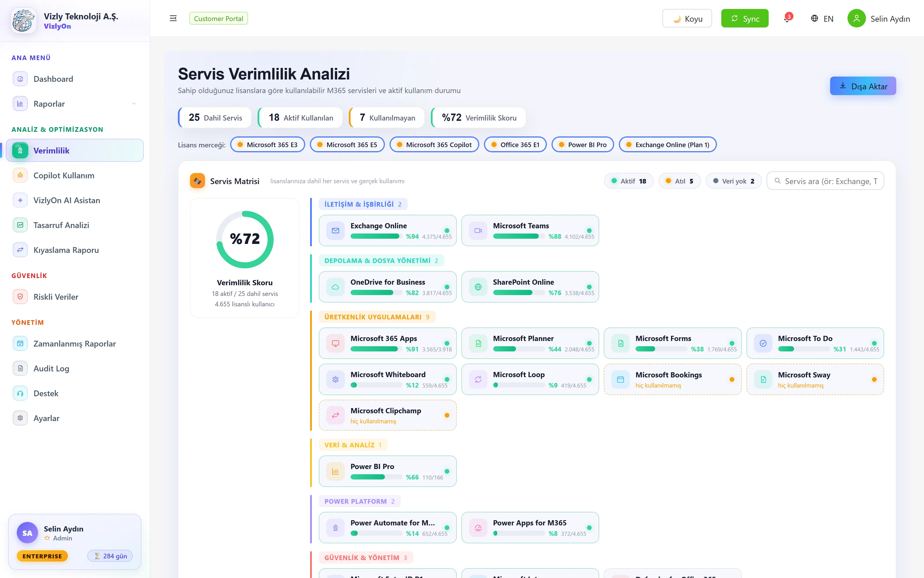Click the Audit Log document icon
Image resolution: width=924 pixels, height=578 pixels.
(20, 368)
